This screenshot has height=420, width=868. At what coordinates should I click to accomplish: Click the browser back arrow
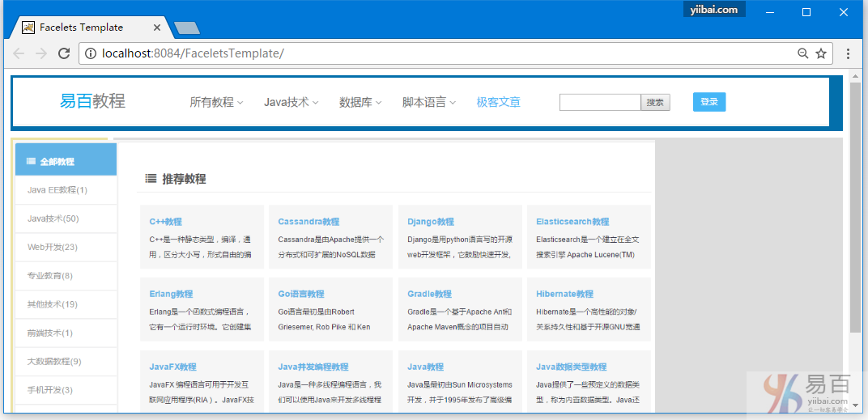(x=19, y=53)
